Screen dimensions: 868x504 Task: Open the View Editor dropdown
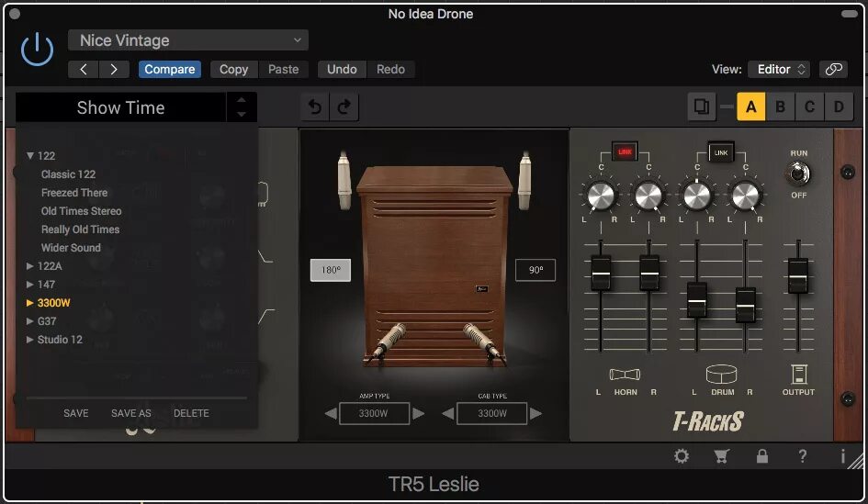(779, 69)
